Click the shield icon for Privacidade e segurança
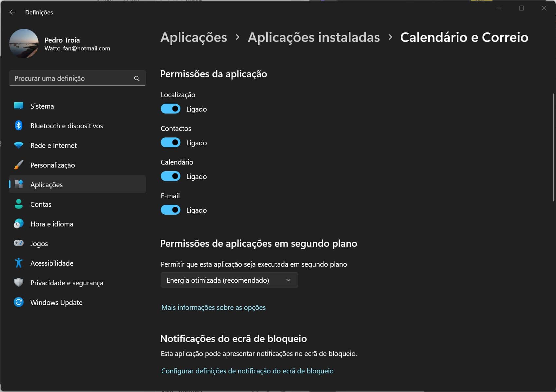 point(19,282)
